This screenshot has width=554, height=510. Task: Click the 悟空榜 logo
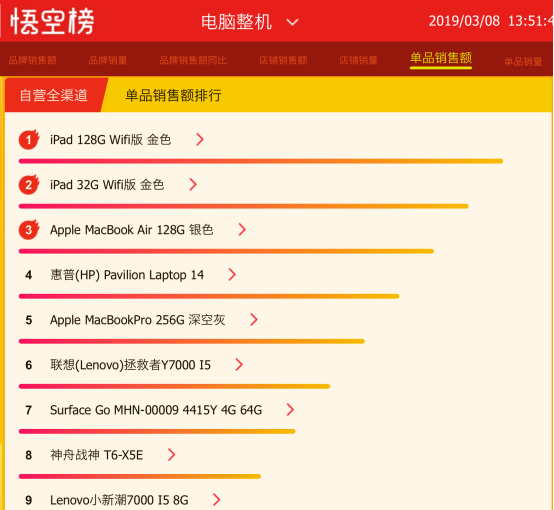pos(53,21)
